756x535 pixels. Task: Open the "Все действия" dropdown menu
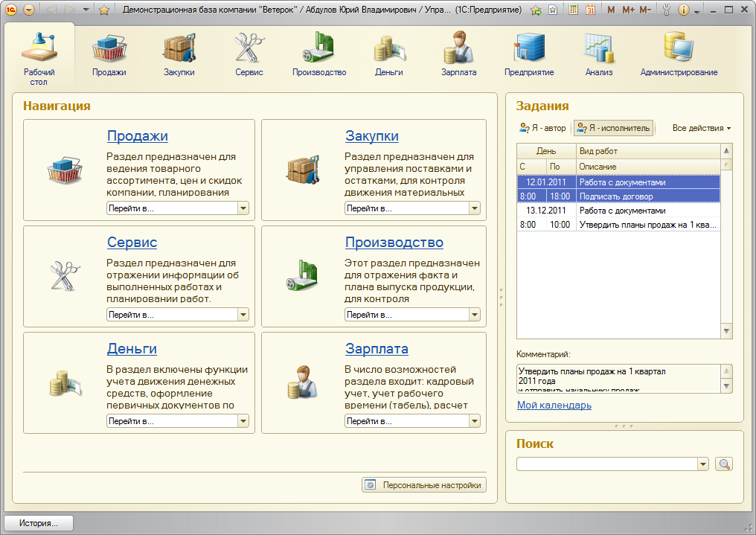point(701,128)
